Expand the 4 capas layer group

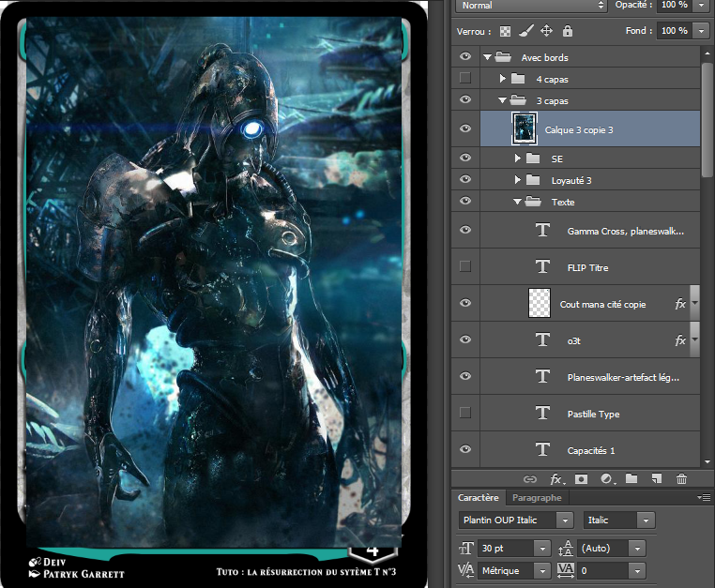[x=503, y=79]
